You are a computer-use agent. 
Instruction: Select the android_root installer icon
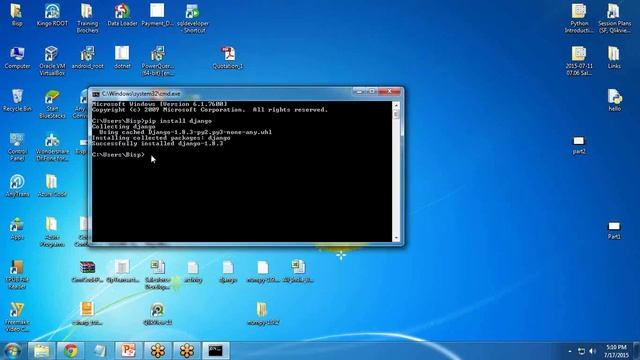click(87, 58)
